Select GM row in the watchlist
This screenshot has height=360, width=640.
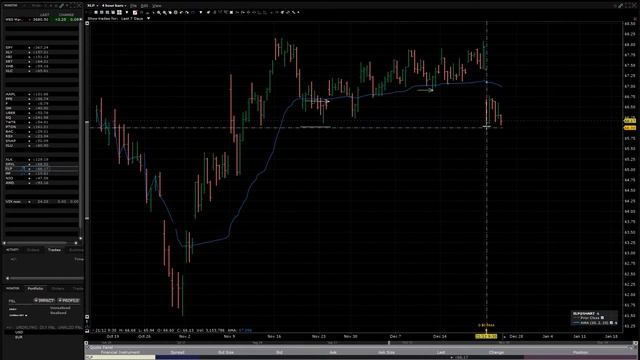coord(41,108)
